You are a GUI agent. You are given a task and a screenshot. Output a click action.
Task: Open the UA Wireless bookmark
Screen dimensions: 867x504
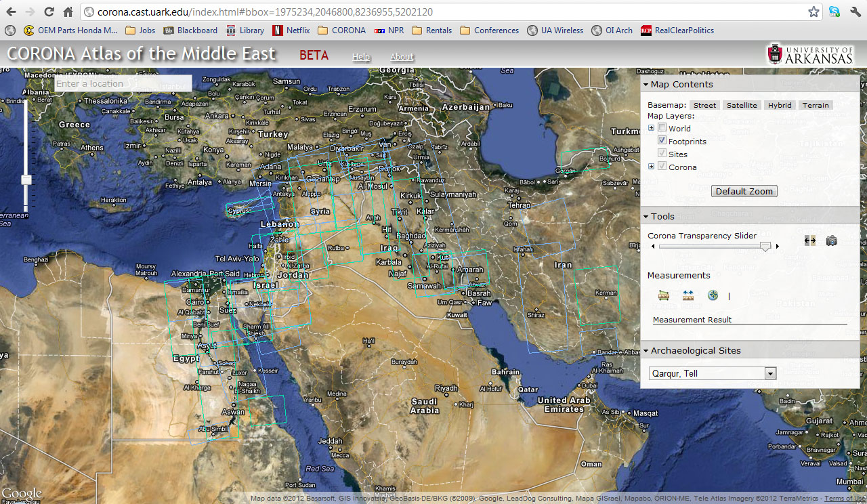[x=555, y=30]
